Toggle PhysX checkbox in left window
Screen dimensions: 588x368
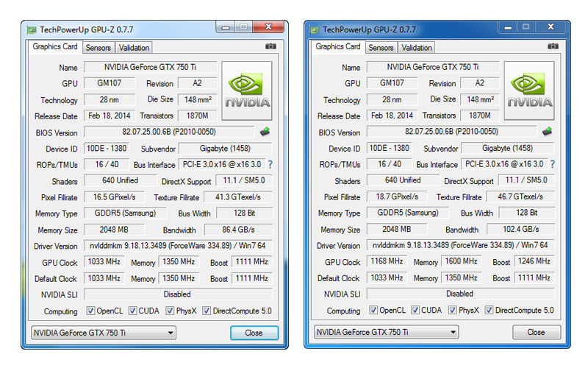click(x=170, y=311)
